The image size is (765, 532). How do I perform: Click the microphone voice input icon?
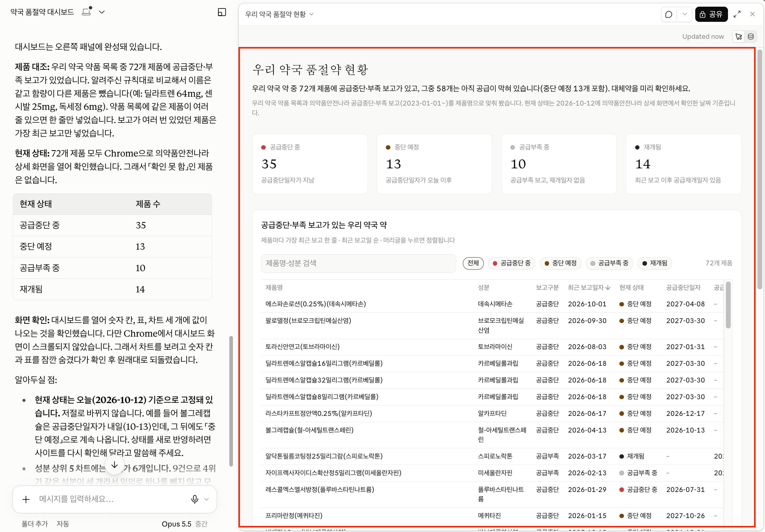click(195, 499)
